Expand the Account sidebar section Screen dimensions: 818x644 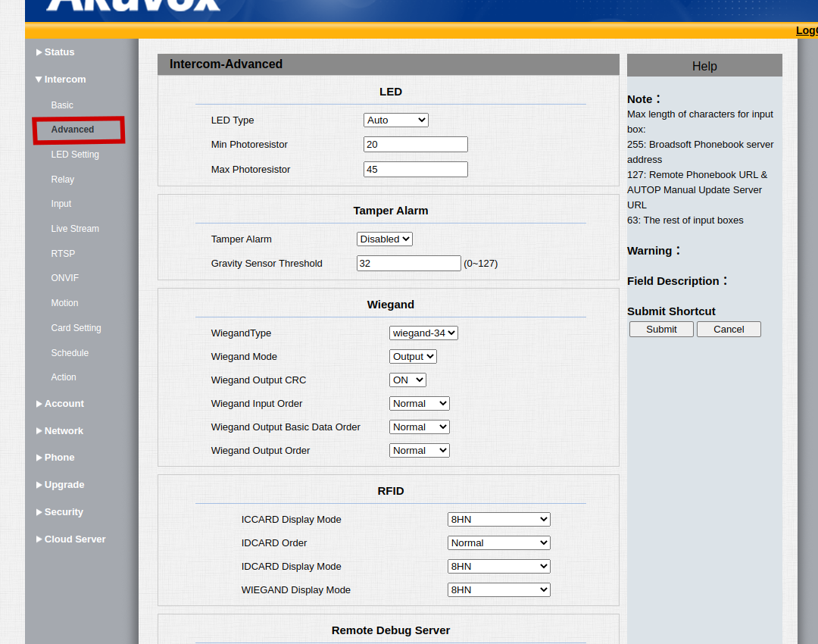coord(64,404)
